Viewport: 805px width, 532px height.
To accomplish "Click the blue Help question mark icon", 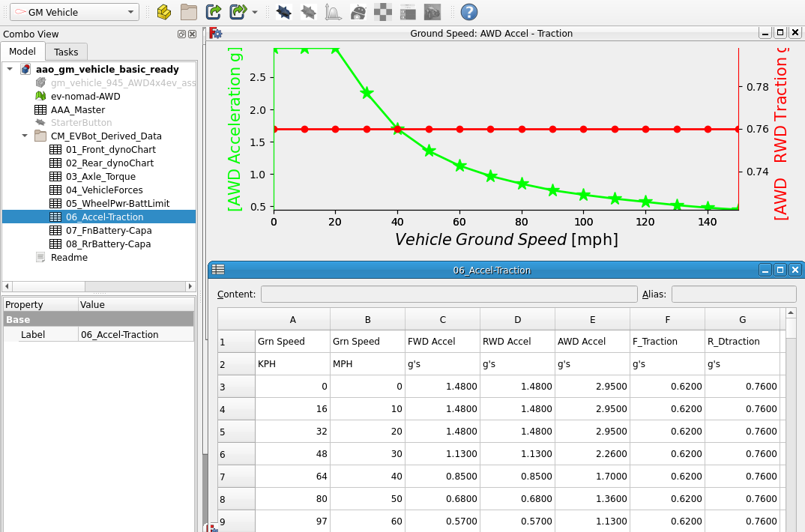I will (x=469, y=12).
